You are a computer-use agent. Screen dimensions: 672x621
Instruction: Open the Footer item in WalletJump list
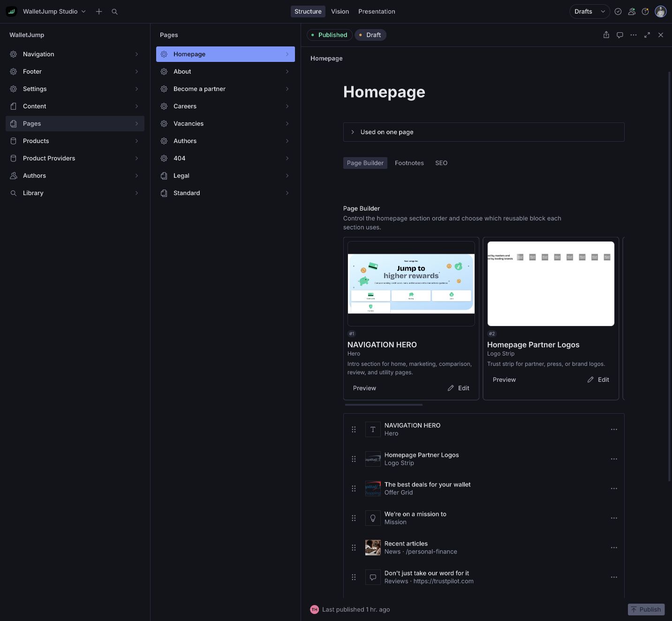pos(75,71)
